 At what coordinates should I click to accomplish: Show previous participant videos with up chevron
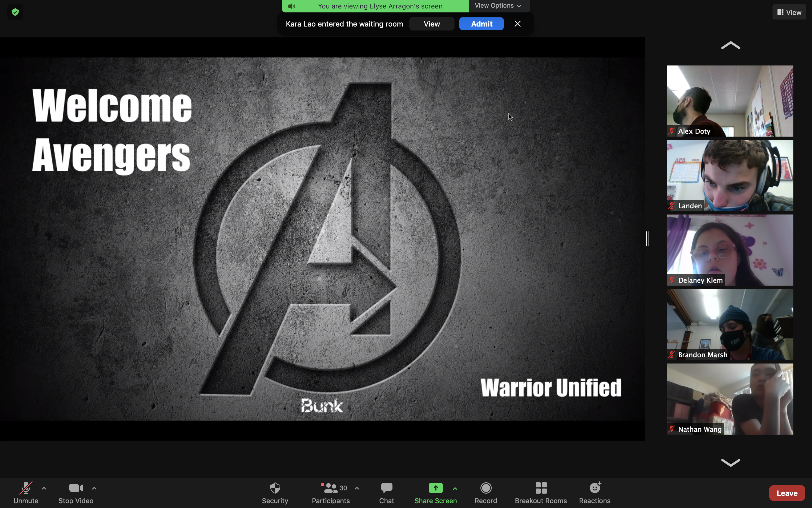click(x=731, y=45)
